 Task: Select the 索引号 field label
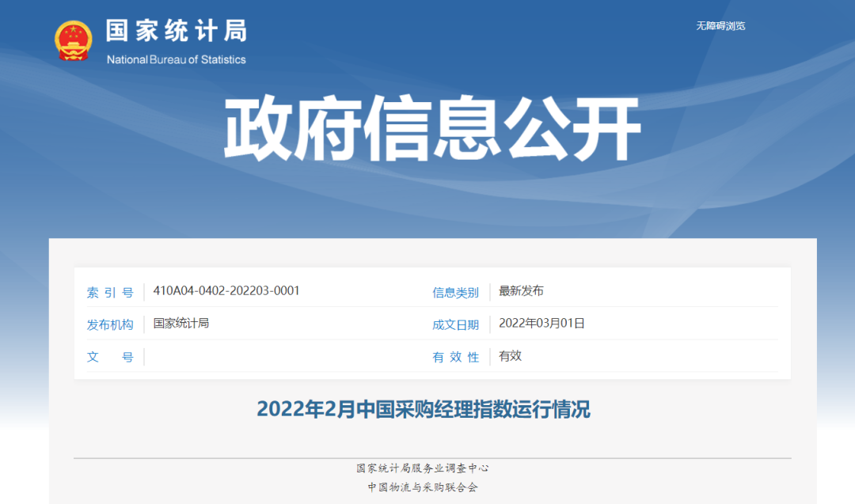tap(111, 291)
